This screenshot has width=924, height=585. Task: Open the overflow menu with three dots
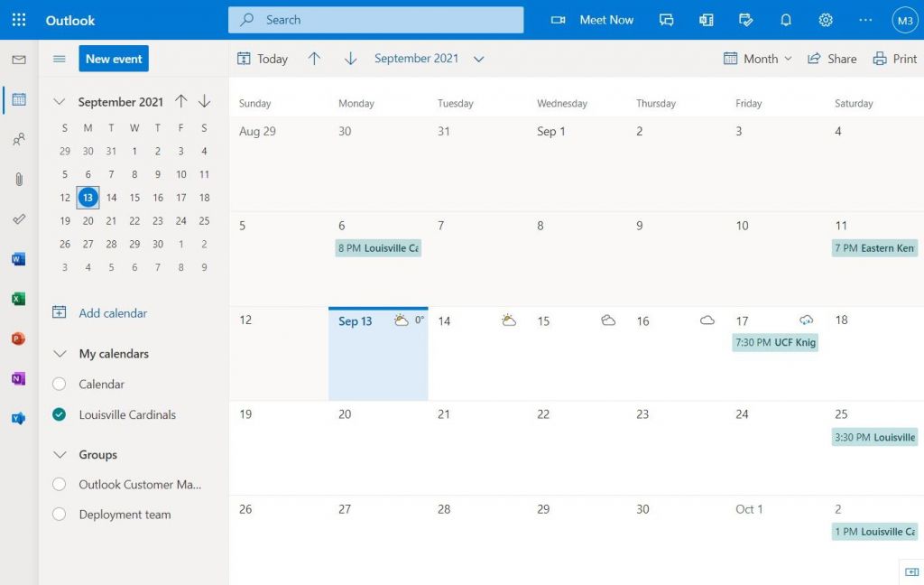(864, 19)
